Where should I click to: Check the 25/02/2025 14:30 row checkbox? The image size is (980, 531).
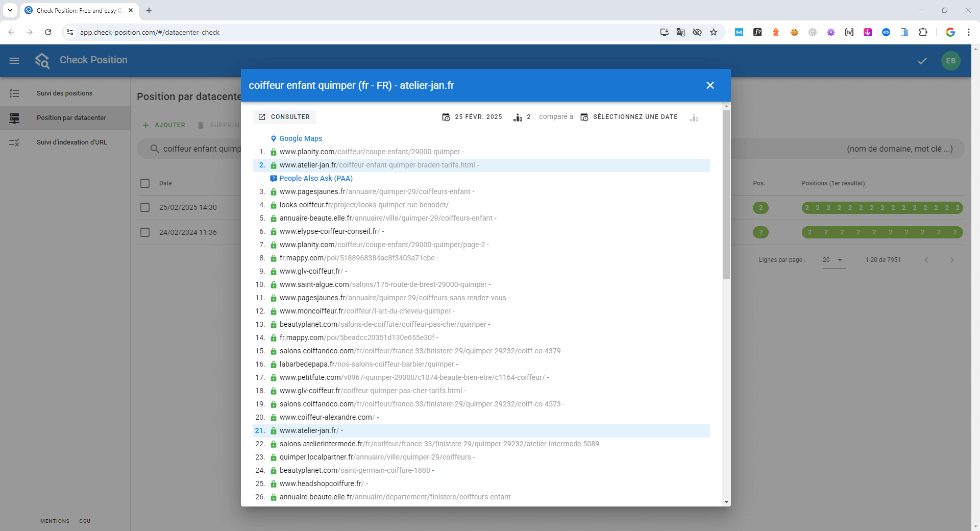point(145,207)
